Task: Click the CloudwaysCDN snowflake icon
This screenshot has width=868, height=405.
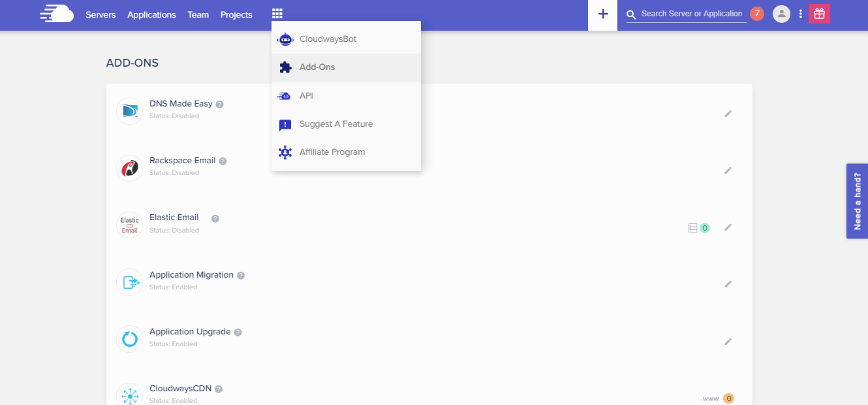Action: click(x=129, y=395)
